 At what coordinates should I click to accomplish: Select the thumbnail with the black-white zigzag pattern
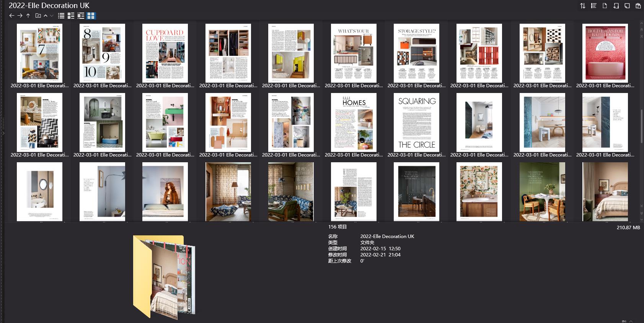coord(39,122)
